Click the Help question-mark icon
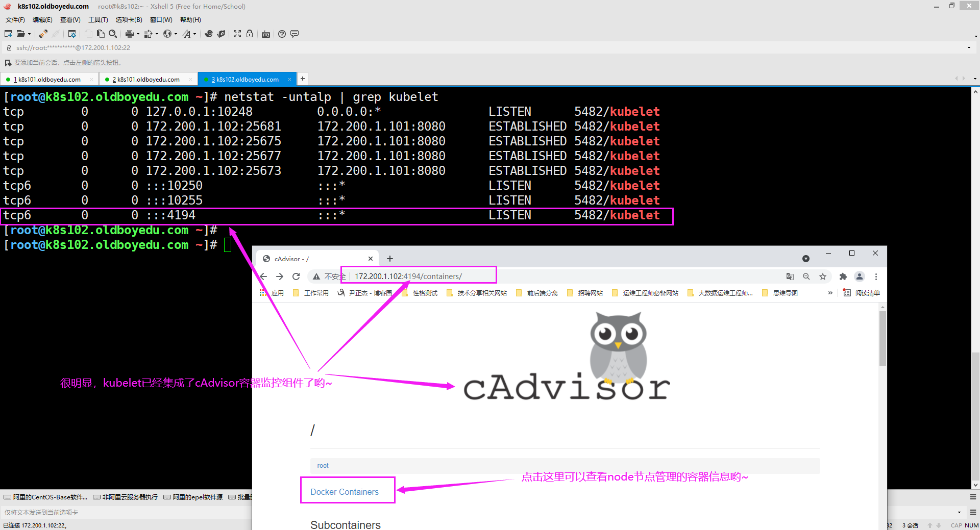The height and width of the screenshot is (530, 980). click(x=282, y=34)
